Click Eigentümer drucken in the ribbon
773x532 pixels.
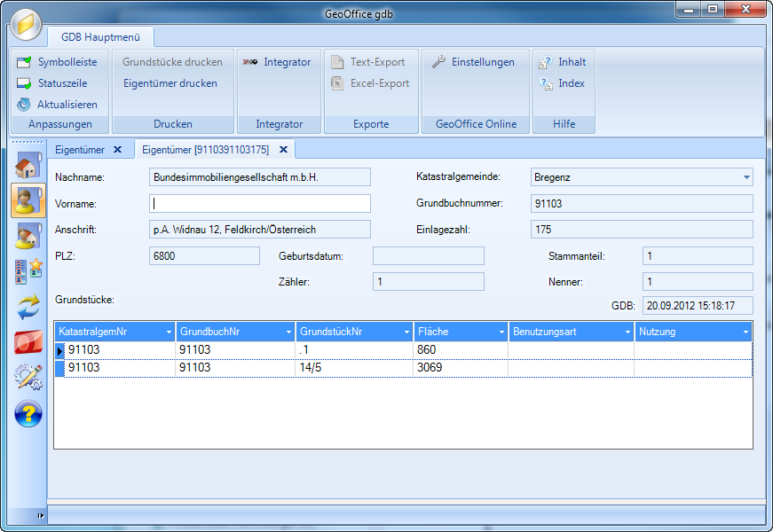point(170,83)
